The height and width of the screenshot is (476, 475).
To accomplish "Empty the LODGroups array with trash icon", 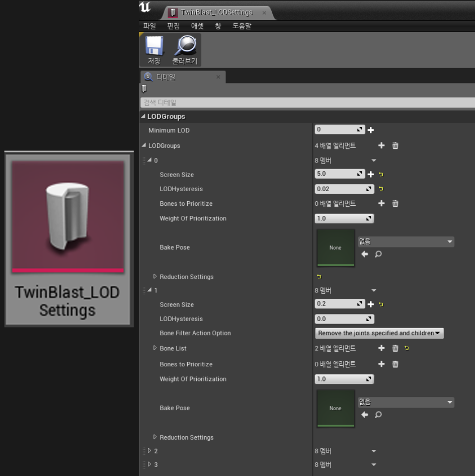I will (x=395, y=146).
